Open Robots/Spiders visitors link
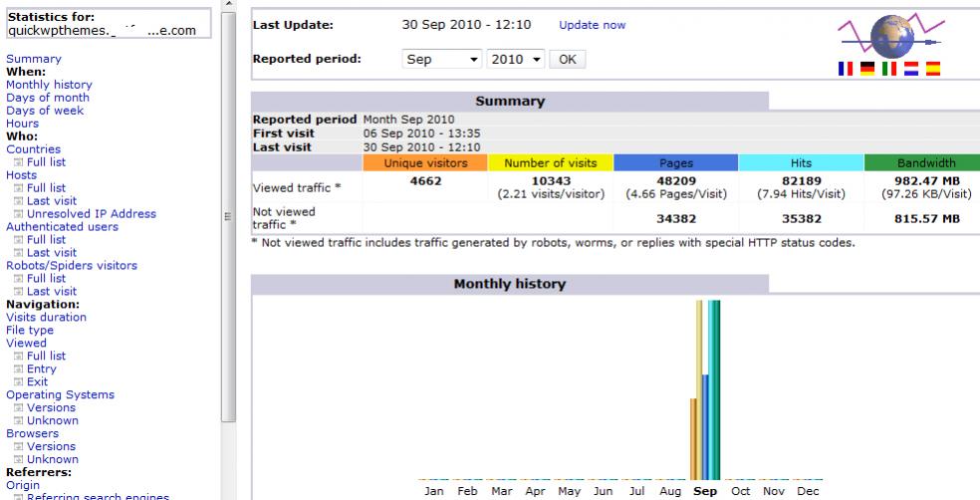 (72, 266)
